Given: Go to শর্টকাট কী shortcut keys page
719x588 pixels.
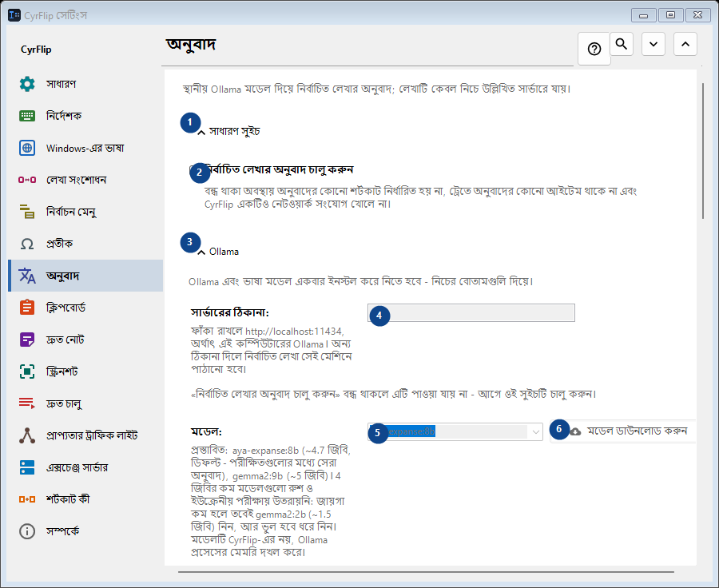Looking at the screenshot, I should pyautogui.click(x=85, y=499).
